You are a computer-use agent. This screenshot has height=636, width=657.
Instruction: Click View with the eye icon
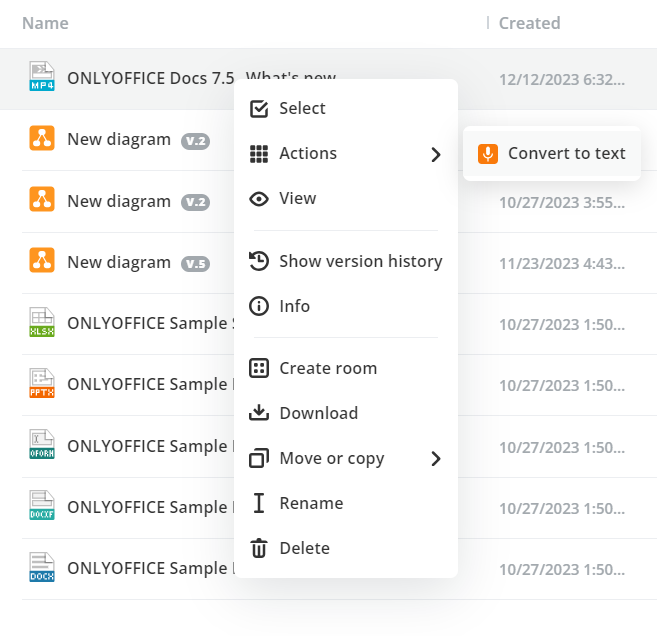pyautogui.click(x=297, y=198)
